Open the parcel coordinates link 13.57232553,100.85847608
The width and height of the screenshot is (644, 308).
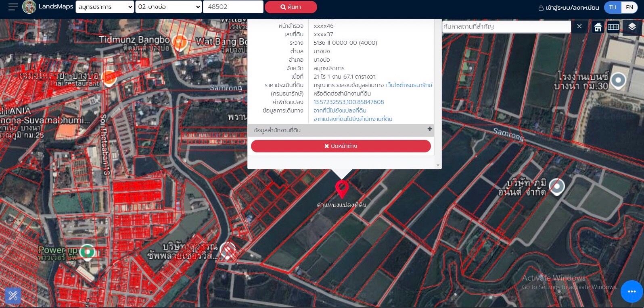pyautogui.click(x=349, y=102)
